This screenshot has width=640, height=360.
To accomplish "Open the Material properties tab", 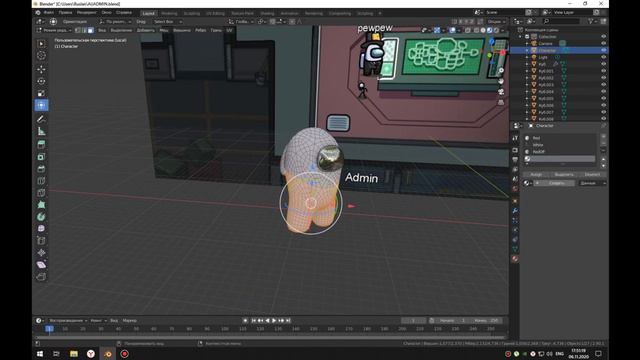I will [x=515, y=259].
